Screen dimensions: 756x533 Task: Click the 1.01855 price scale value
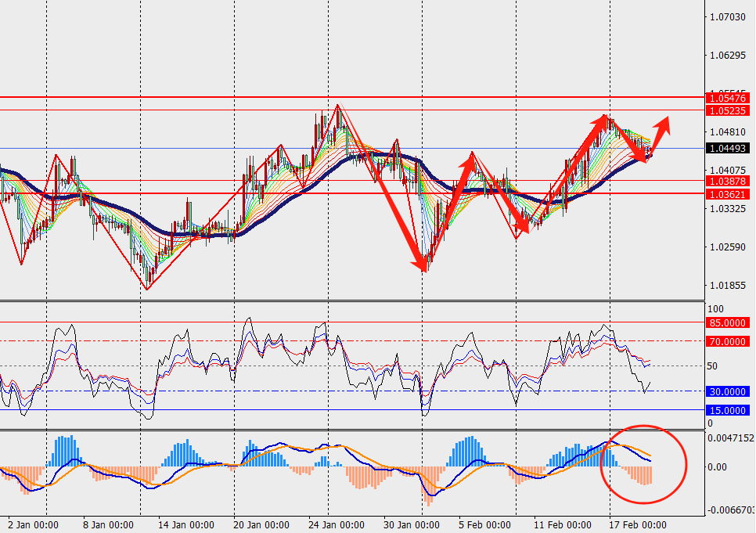click(726, 286)
